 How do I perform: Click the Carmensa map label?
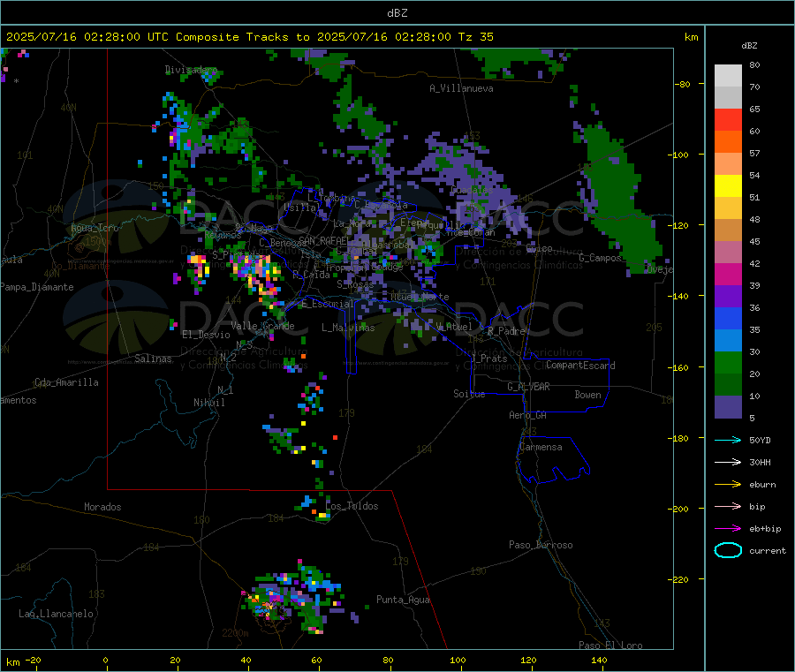pyautogui.click(x=541, y=447)
